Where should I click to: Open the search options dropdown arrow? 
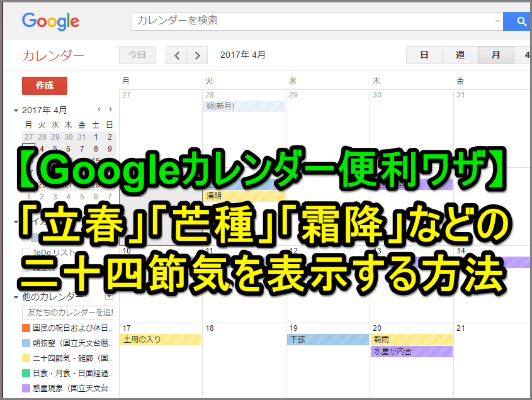497,21
